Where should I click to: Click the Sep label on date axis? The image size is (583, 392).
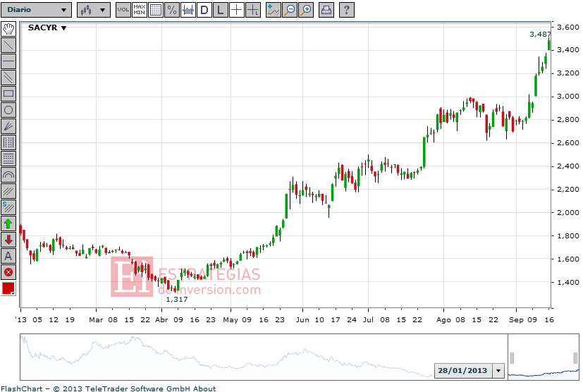516,320
